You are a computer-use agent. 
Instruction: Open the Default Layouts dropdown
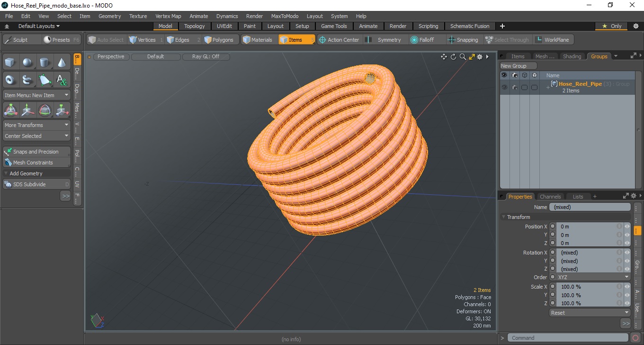[39, 26]
